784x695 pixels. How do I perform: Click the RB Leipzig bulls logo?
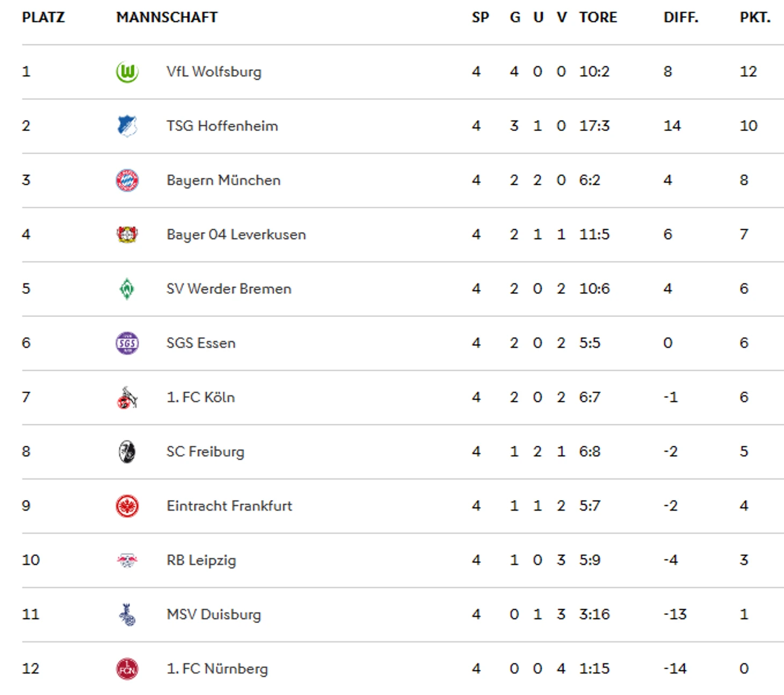(127, 560)
